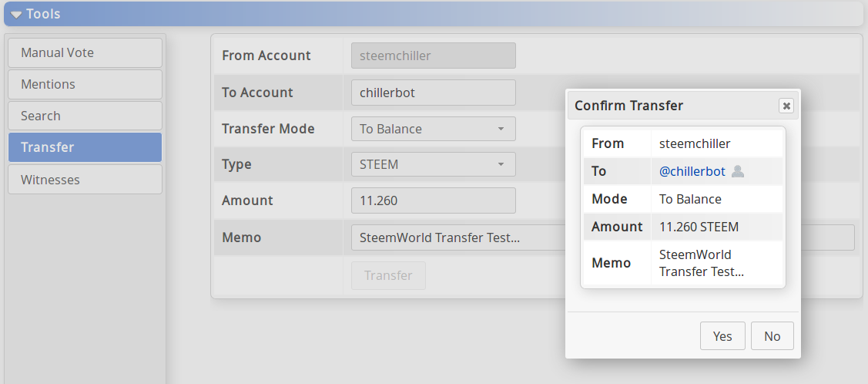Click the Memo label in form

click(241, 237)
